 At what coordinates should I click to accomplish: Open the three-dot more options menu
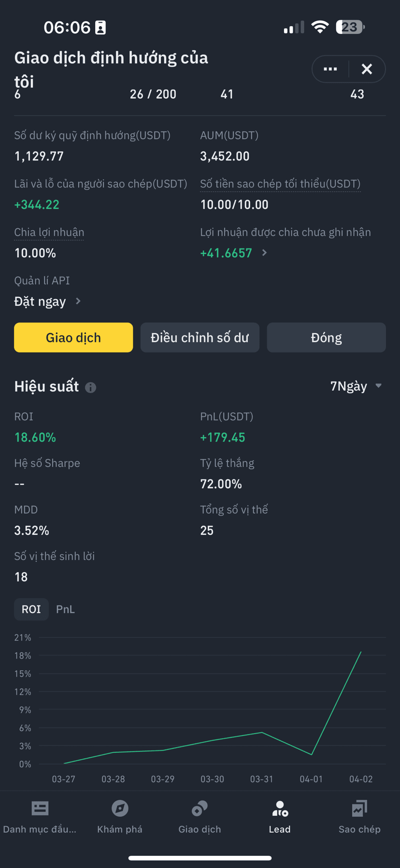pyautogui.click(x=330, y=69)
